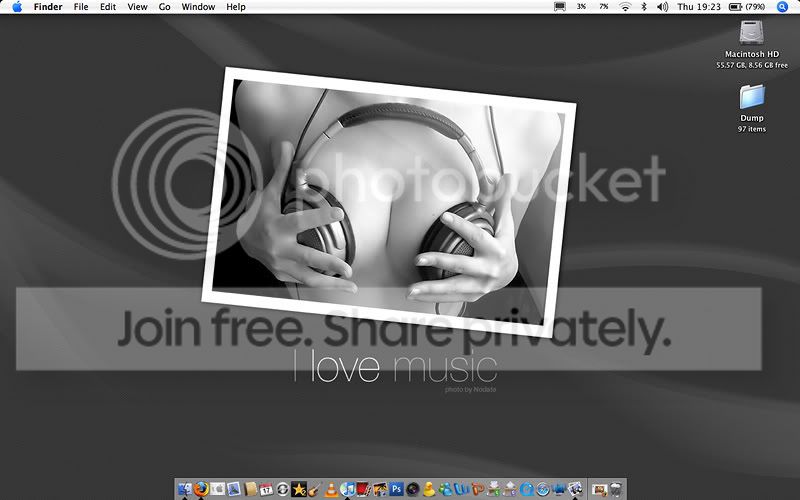800x500 pixels.
Task: Open the brown Address Book icon in Dock
Action: [250, 489]
